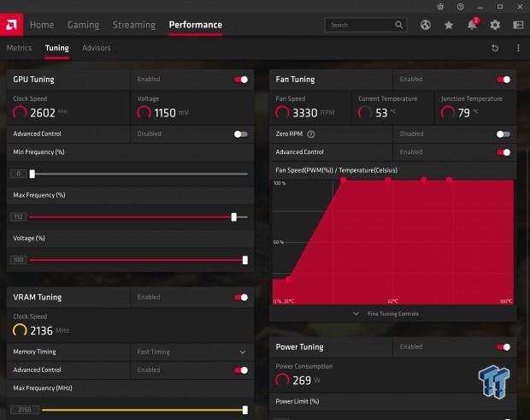Select second fan curve point at 100%

coord(388,180)
